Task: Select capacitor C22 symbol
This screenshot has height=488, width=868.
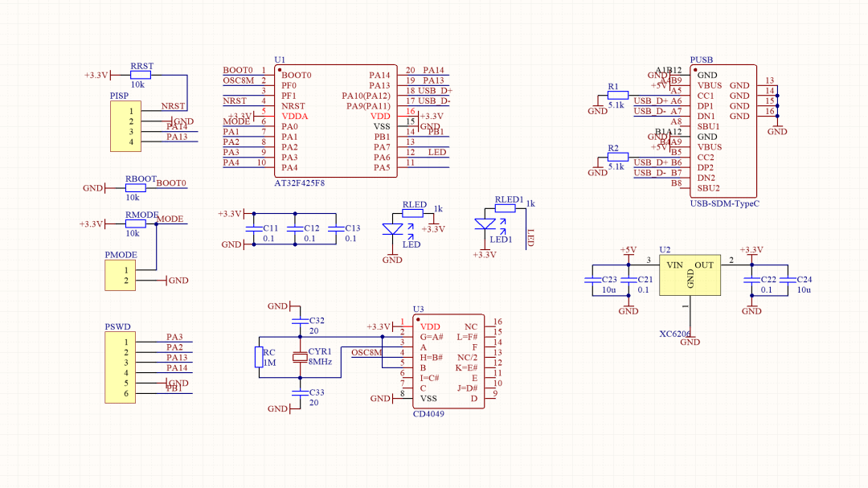Action: (751, 281)
